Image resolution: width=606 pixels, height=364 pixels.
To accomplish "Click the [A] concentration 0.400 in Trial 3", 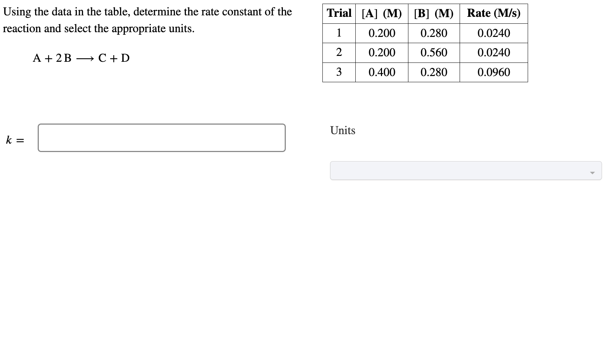I will click(x=382, y=72).
